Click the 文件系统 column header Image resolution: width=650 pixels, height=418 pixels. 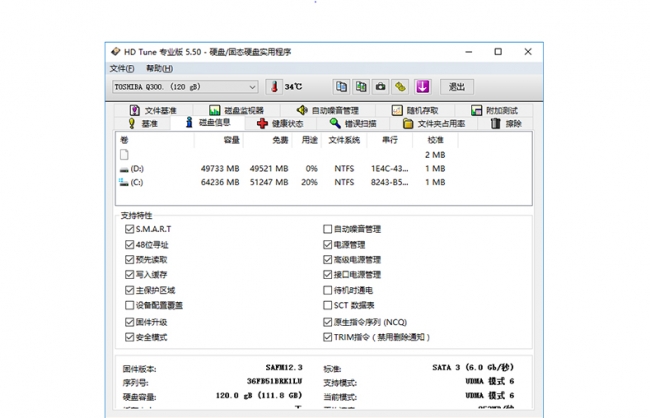(x=344, y=140)
